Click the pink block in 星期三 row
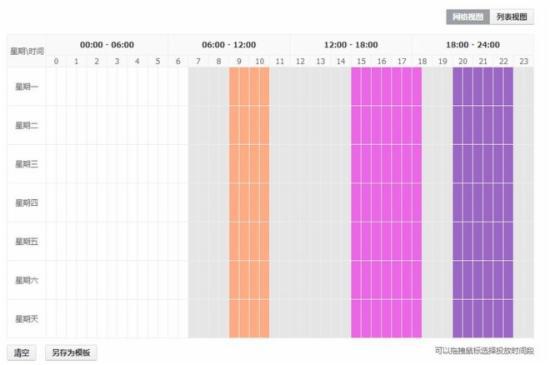The height and width of the screenshot is (365, 550). point(386,164)
